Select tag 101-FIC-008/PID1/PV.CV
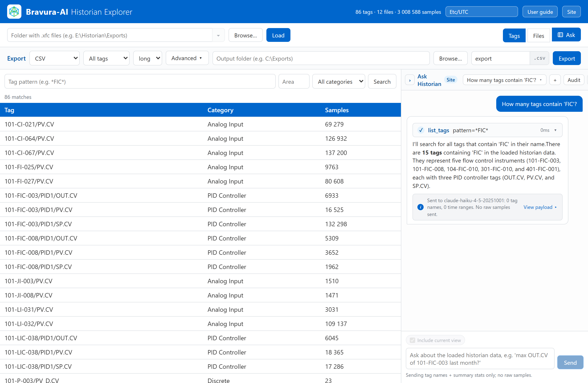This screenshot has width=588, height=383. [200, 252]
